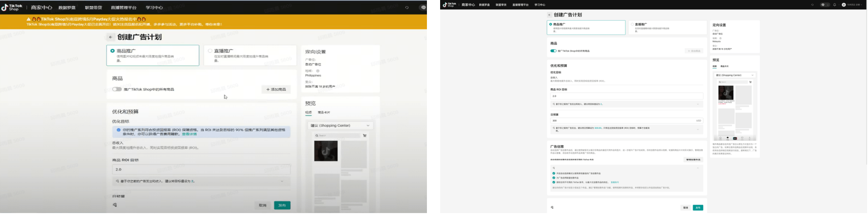868x214 pixels.
Task: Open the 建议 (Shopping Center) dropdown in left window
Action: click(x=340, y=125)
